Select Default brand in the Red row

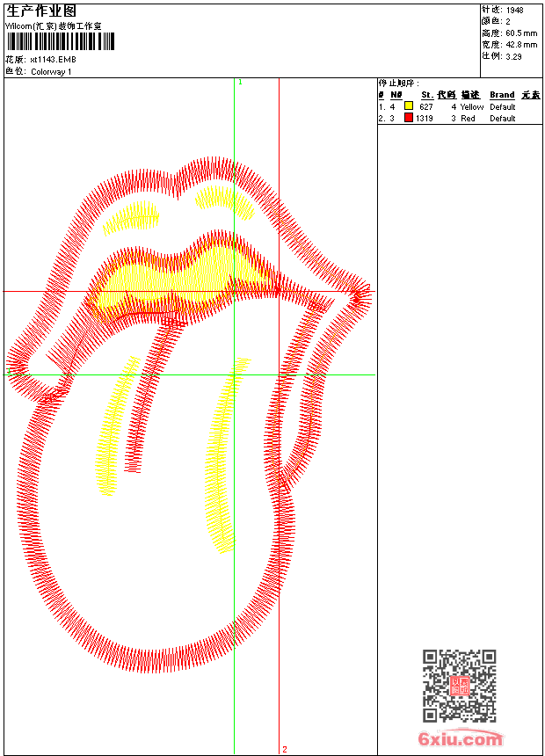[503, 118]
